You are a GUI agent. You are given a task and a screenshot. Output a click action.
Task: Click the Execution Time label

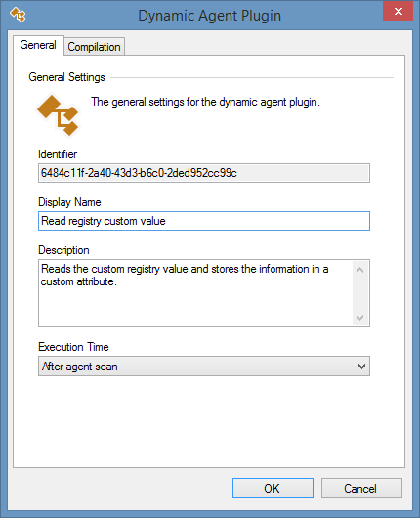(x=73, y=347)
